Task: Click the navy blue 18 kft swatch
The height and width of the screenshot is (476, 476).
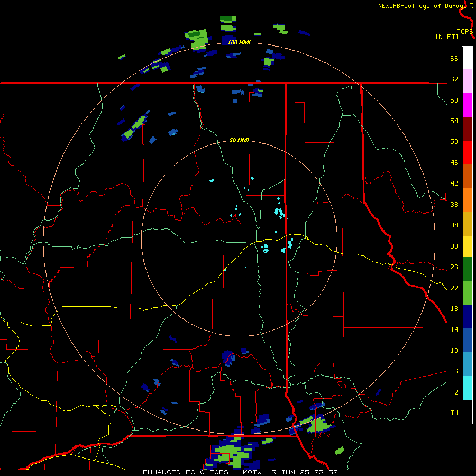Action: coord(467,317)
